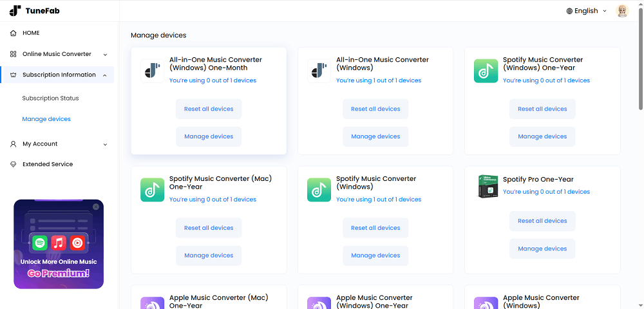Open Subscription Status submenu item

point(50,98)
